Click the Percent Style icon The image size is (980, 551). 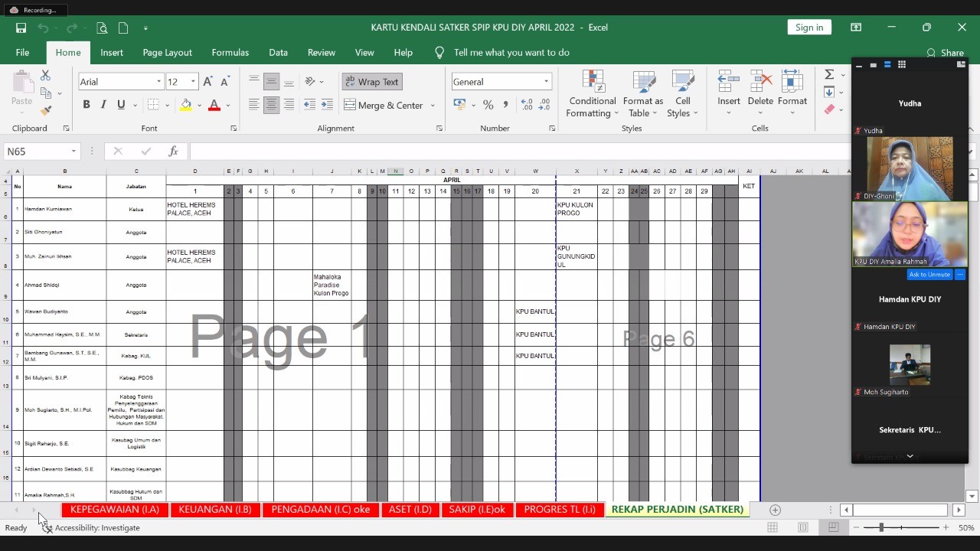click(x=488, y=105)
